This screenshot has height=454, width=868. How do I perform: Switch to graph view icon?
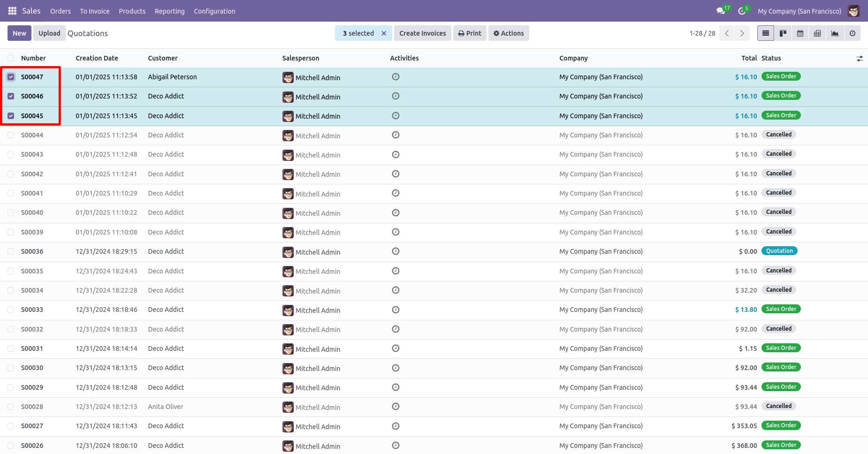click(835, 33)
